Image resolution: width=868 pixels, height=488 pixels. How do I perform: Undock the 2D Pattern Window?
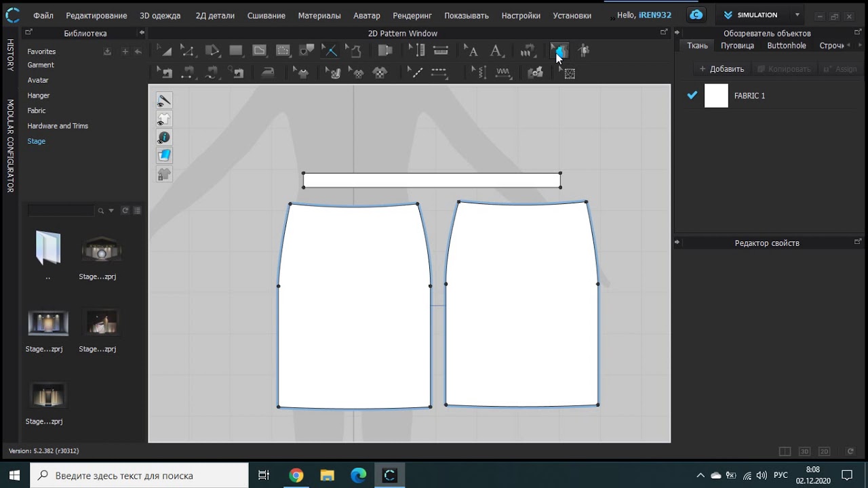tap(664, 32)
